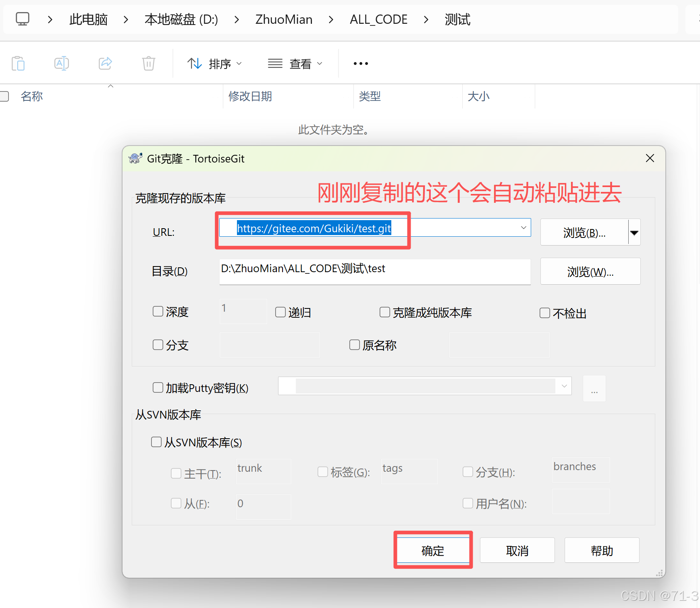Navigate to ZhuoMian in breadcrumb
The height and width of the screenshot is (608, 700).
[x=284, y=19]
